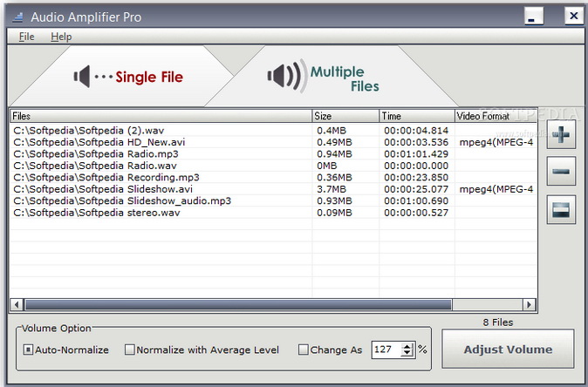
Task: Select Softpedia Slideshow.avi row
Action: click(x=103, y=189)
